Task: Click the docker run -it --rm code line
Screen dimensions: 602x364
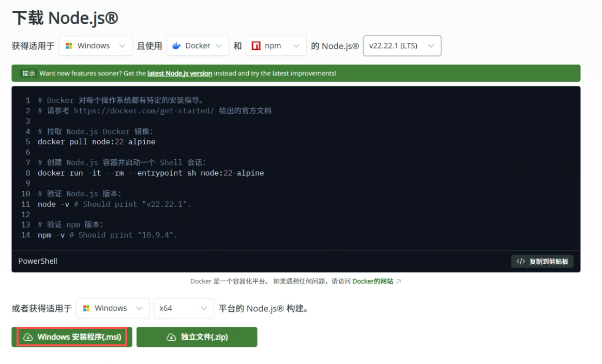Action: (151, 173)
